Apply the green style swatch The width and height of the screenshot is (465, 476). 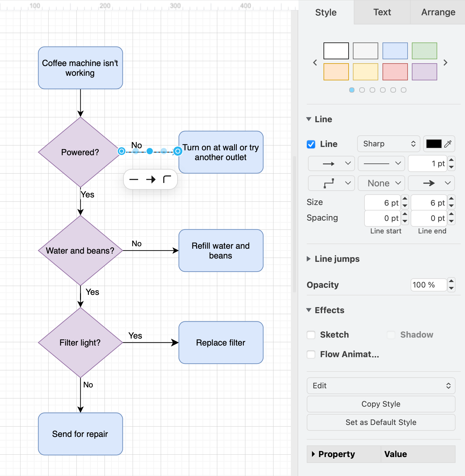point(424,51)
